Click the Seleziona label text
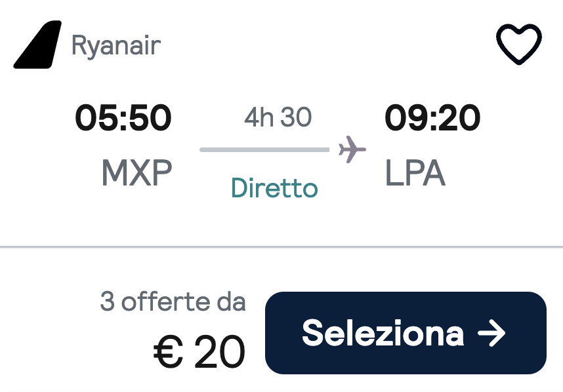 pos(383,333)
